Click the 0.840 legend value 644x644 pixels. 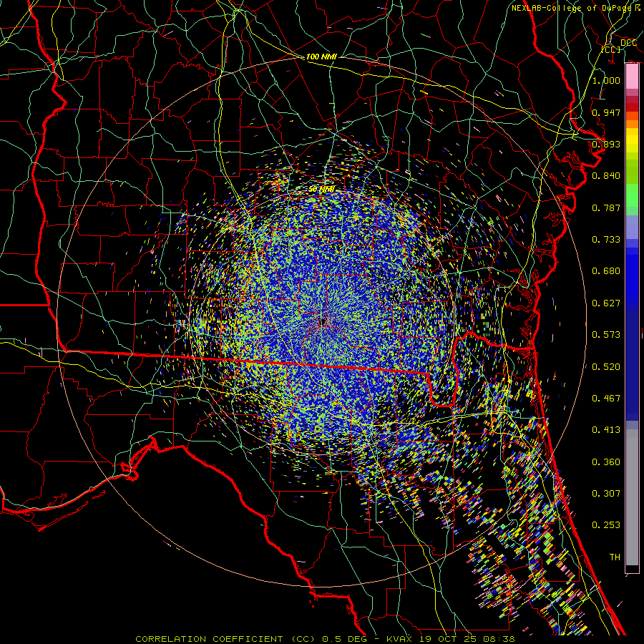point(606,176)
